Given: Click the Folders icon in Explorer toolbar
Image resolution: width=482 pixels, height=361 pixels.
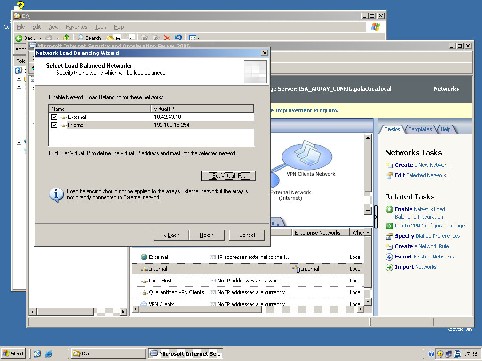Looking at the screenshot, I should coord(111,38).
